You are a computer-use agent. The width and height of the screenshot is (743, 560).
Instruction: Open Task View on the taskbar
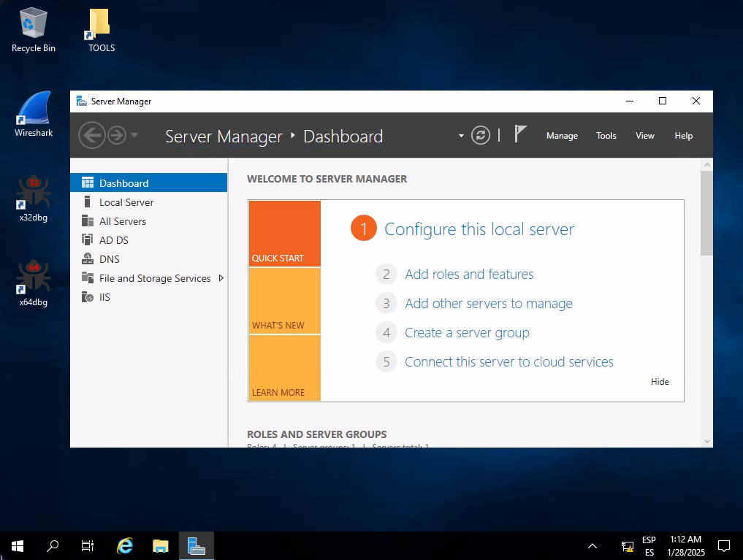[88, 546]
